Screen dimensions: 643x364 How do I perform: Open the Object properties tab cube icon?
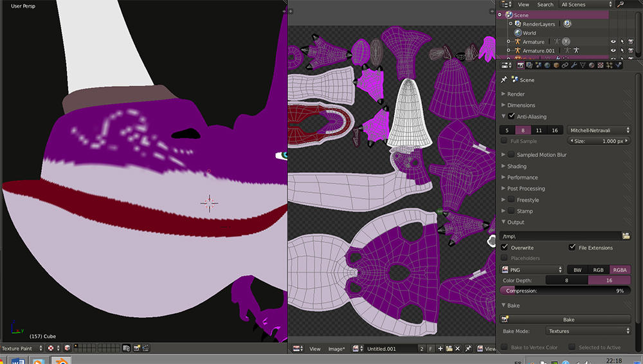pyautogui.click(x=556, y=65)
